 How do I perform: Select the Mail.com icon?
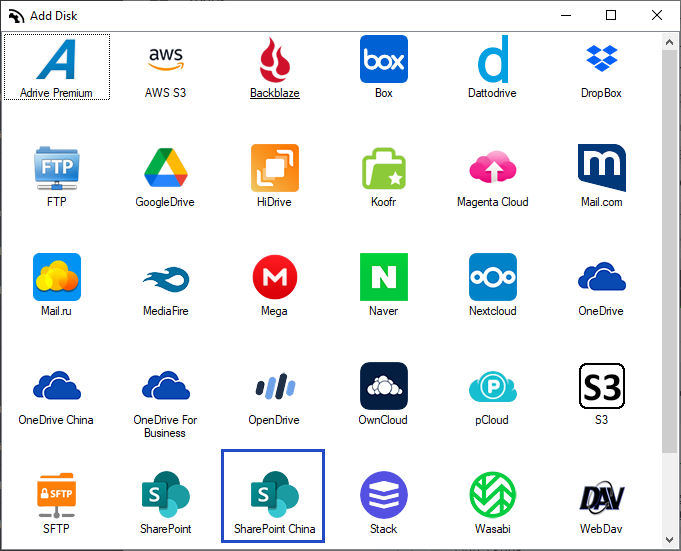tap(602, 168)
